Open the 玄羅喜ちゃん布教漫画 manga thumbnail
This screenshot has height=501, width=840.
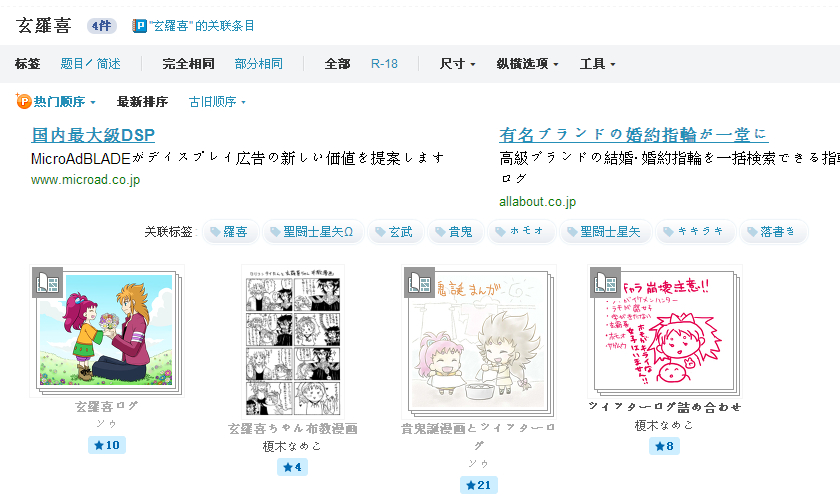pyautogui.click(x=292, y=341)
